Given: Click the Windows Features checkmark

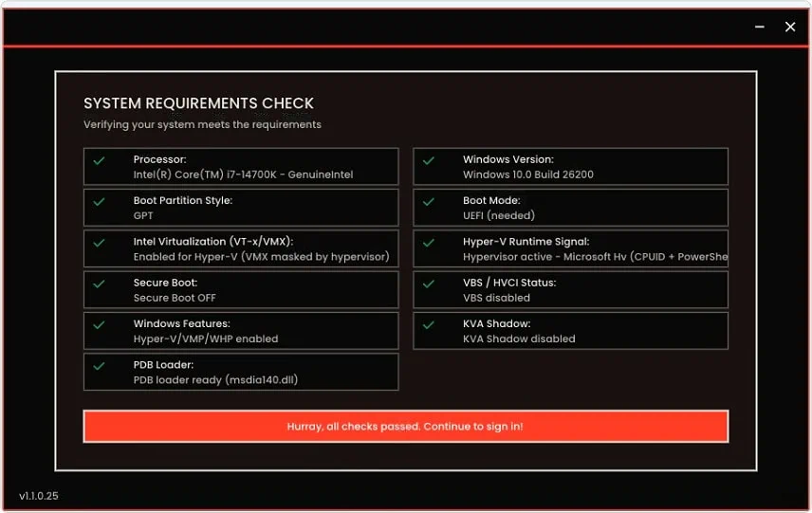Looking at the screenshot, I should point(99,324).
